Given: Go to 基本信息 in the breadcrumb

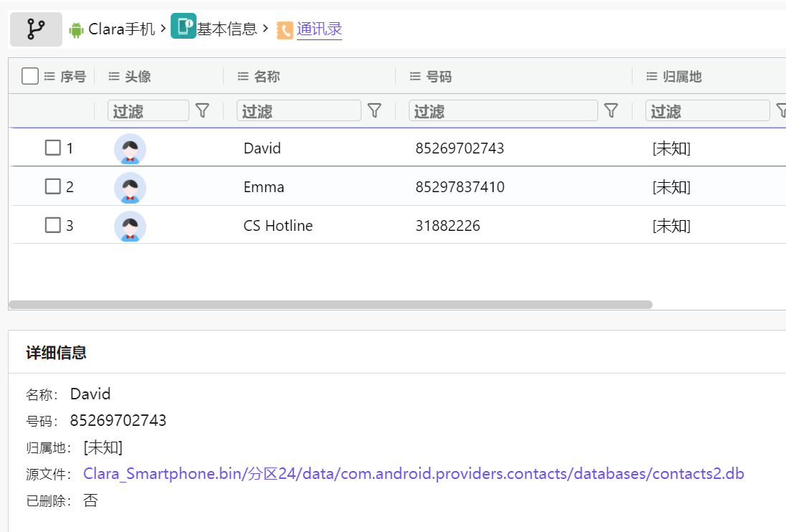Looking at the screenshot, I should point(227,29).
